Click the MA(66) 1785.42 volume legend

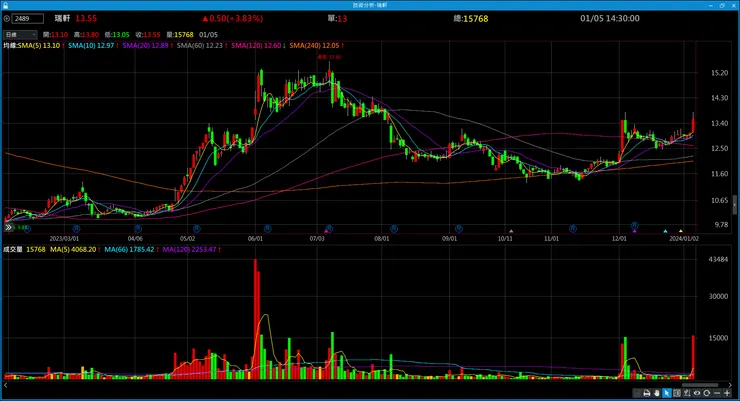pyautogui.click(x=131, y=249)
